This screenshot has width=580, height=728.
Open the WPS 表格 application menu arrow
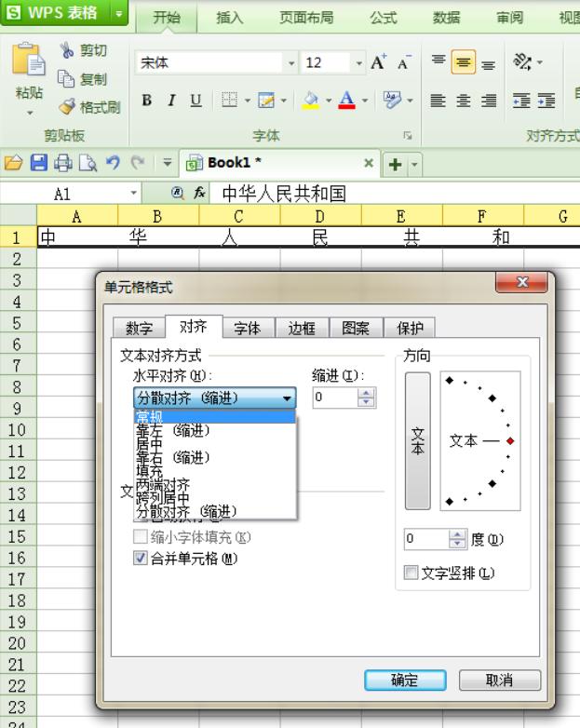pos(119,13)
